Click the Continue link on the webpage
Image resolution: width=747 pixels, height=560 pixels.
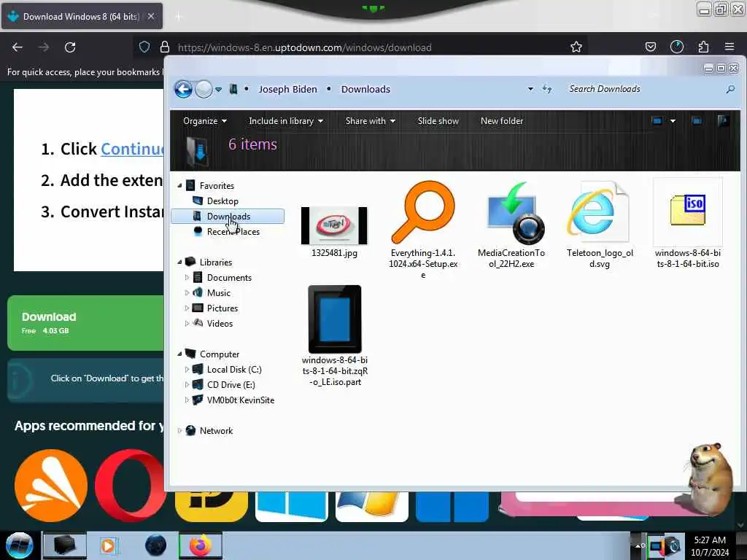coord(132,149)
